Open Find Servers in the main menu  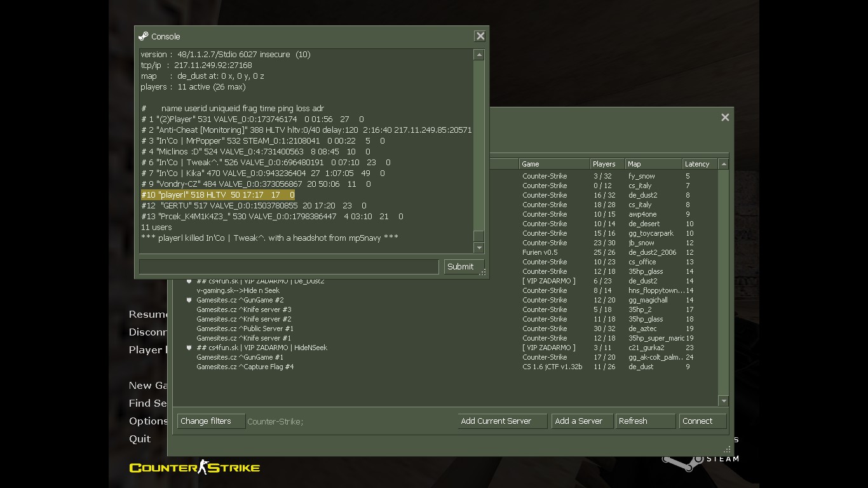pos(148,403)
